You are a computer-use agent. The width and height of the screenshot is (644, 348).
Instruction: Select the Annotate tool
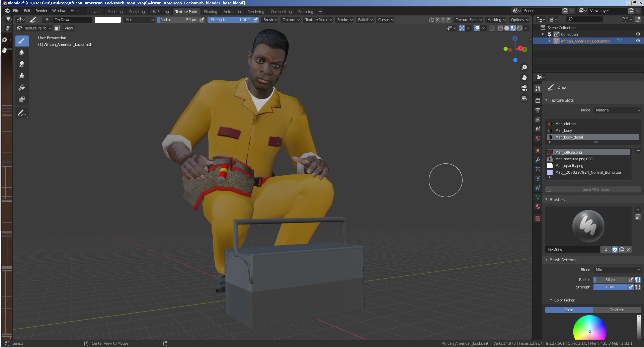click(22, 113)
